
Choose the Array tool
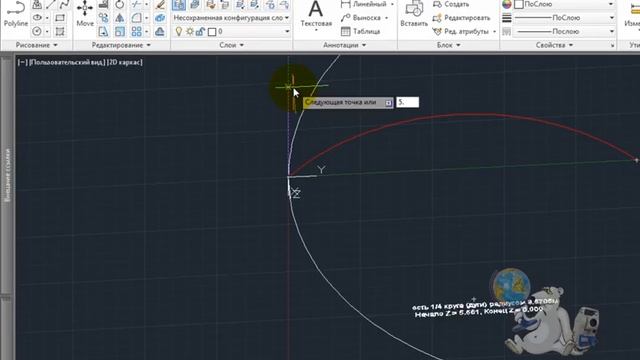click(x=136, y=31)
